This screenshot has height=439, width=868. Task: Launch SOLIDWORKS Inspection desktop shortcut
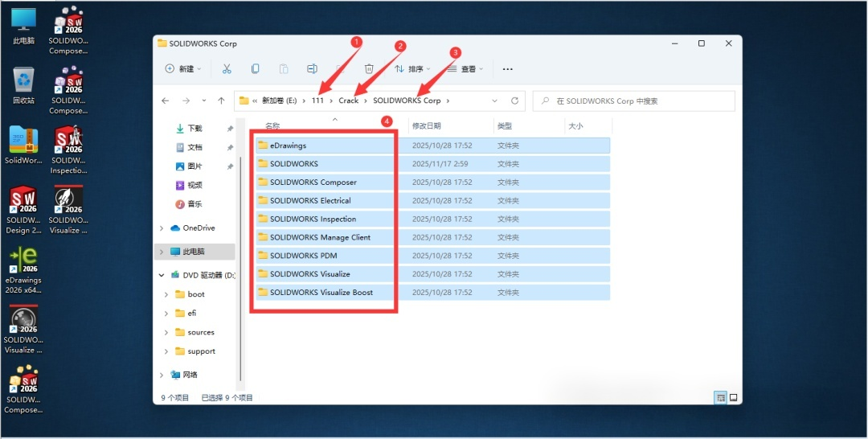[x=68, y=150]
